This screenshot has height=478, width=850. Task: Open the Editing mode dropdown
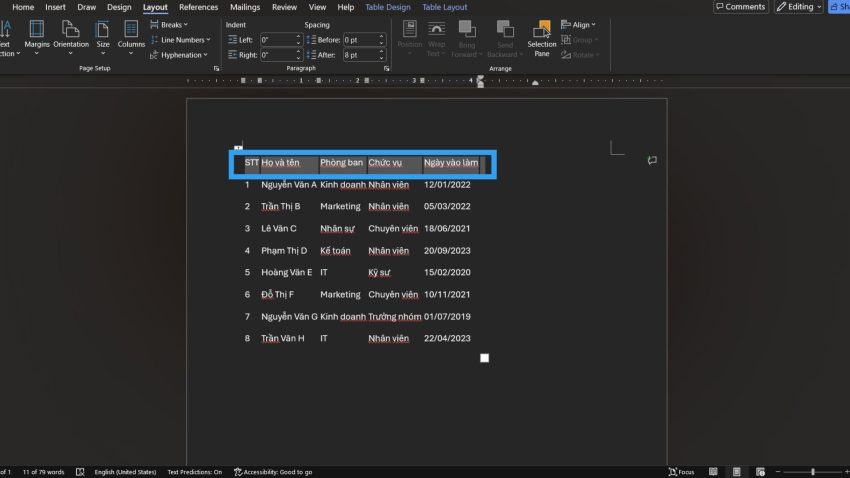pos(799,7)
